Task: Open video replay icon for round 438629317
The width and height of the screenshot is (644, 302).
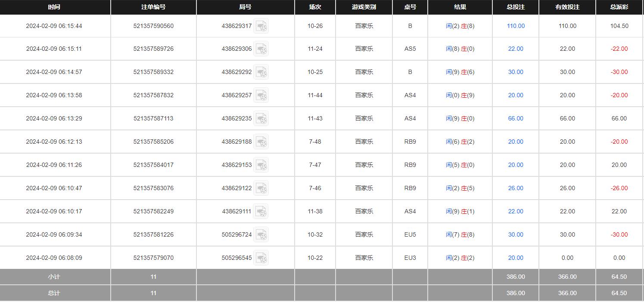Action: tap(261, 26)
